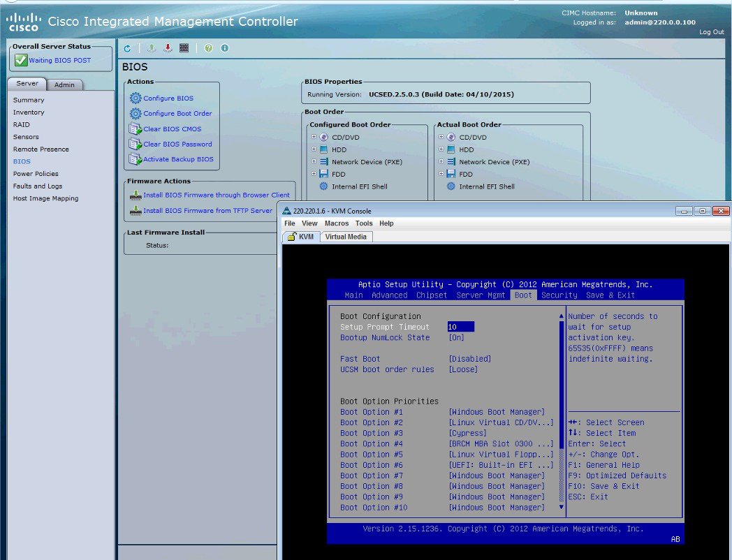Click the Refresh toolbar icon
732x560 pixels.
127,48
